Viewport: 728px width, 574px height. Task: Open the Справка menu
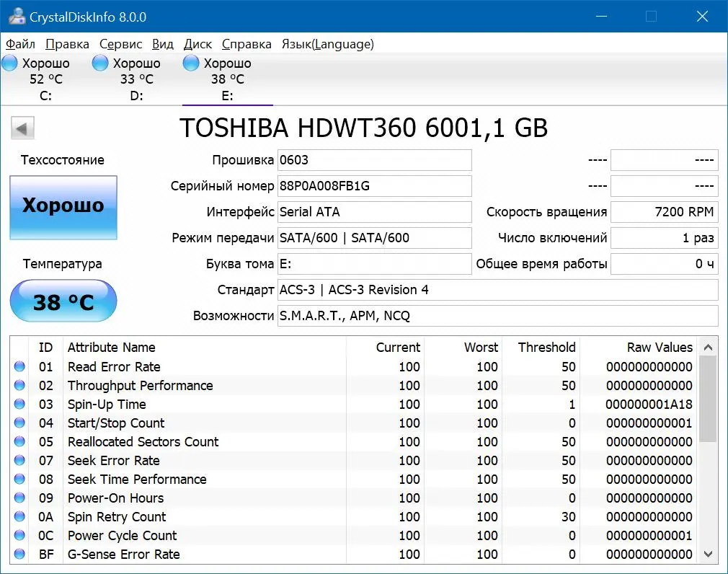(x=247, y=44)
